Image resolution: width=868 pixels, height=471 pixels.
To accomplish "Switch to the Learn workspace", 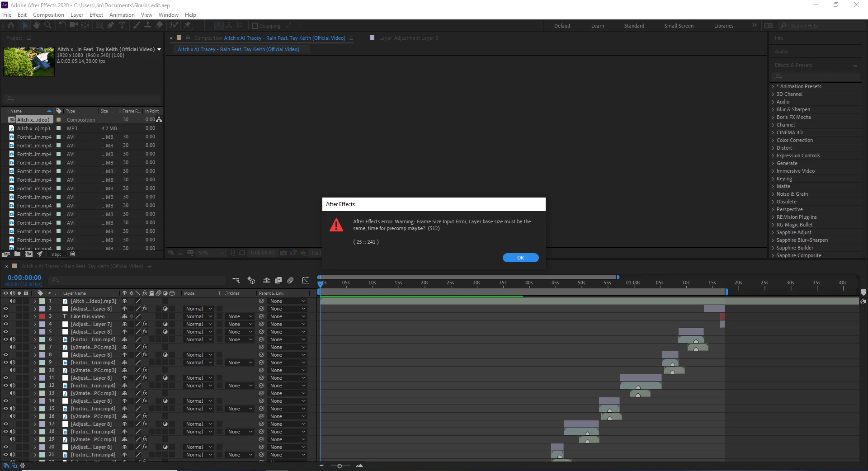I will tap(597, 26).
